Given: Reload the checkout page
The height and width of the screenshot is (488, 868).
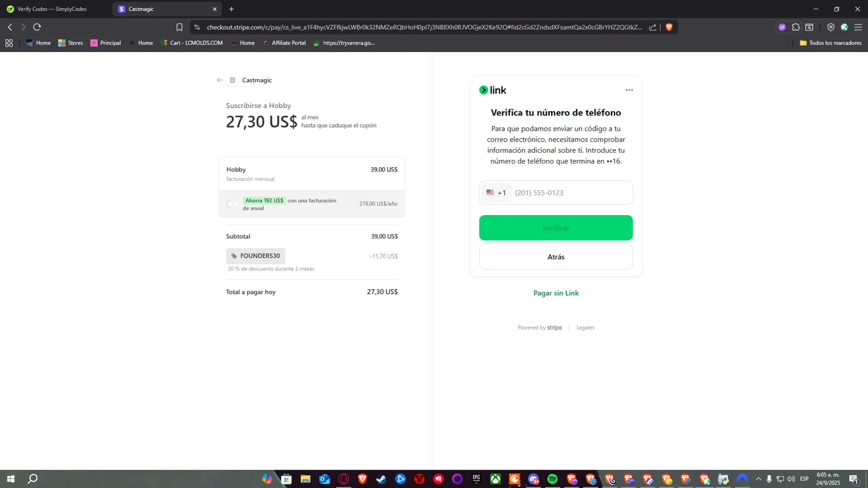Looking at the screenshot, I should point(37,27).
